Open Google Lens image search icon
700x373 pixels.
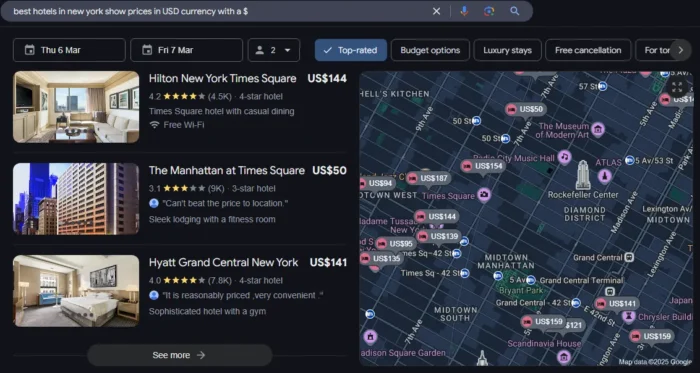tap(489, 11)
